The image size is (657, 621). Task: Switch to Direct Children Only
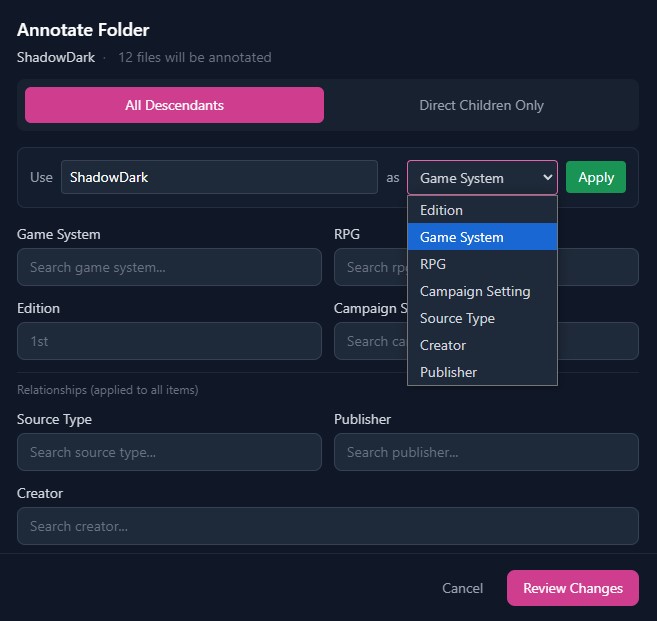[x=481, y=105]
